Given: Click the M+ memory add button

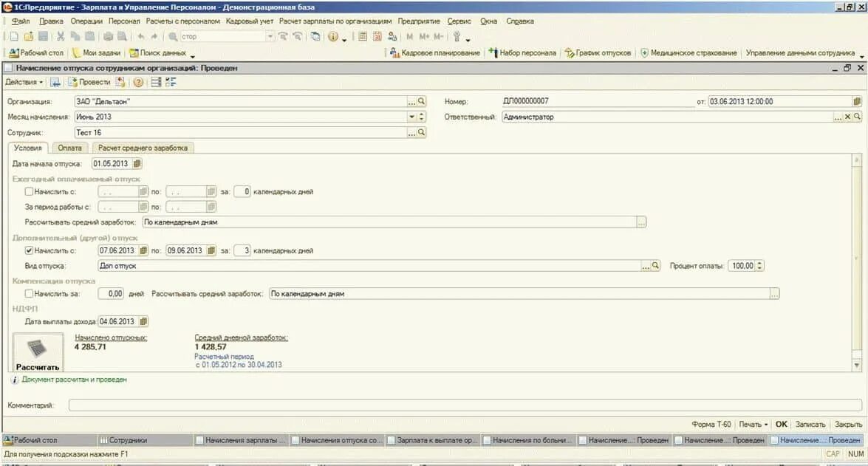Looking at the screenshot, I should pos(424,36).
